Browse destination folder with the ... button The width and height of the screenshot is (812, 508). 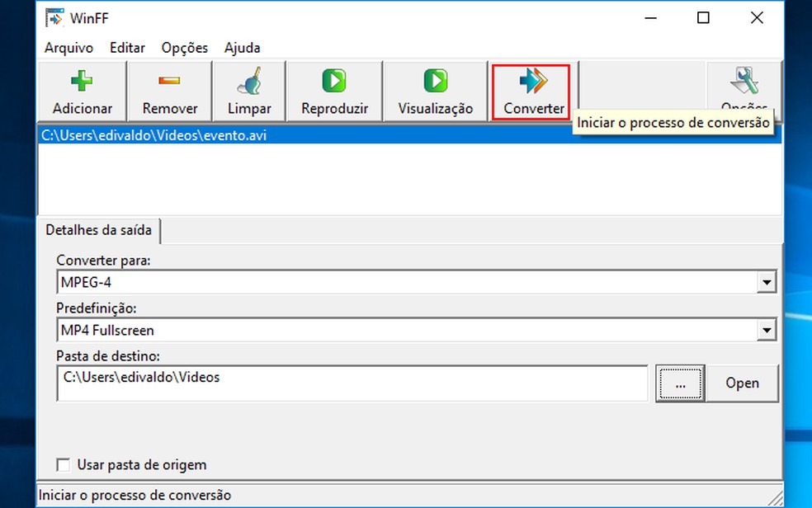tap(680, 383)
